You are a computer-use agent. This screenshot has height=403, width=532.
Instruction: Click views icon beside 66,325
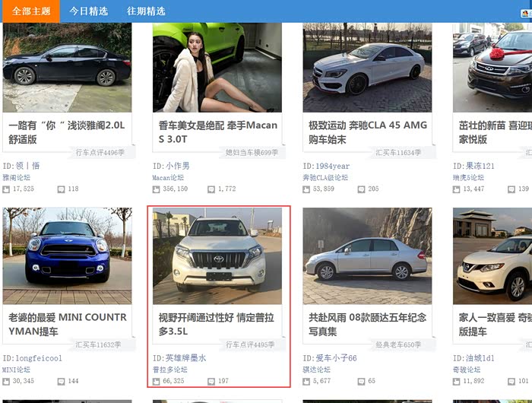tap(156, 382)
